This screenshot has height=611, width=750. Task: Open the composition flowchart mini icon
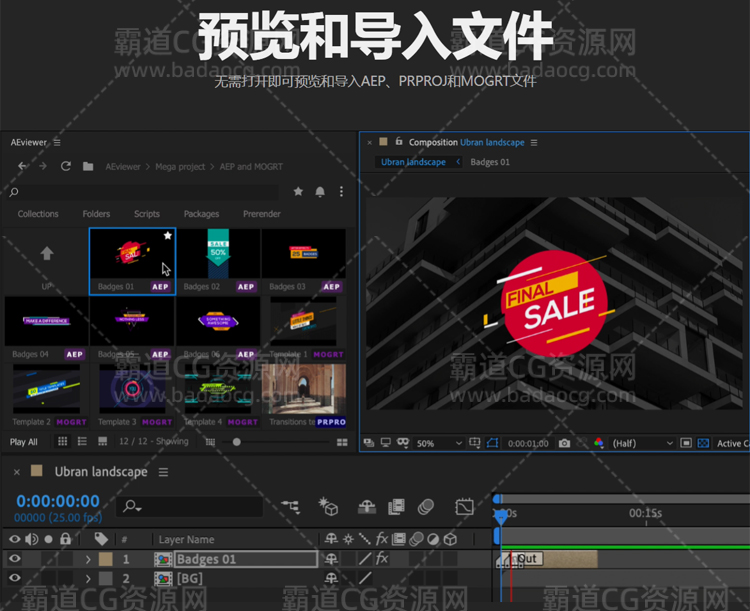coord(290,506)
